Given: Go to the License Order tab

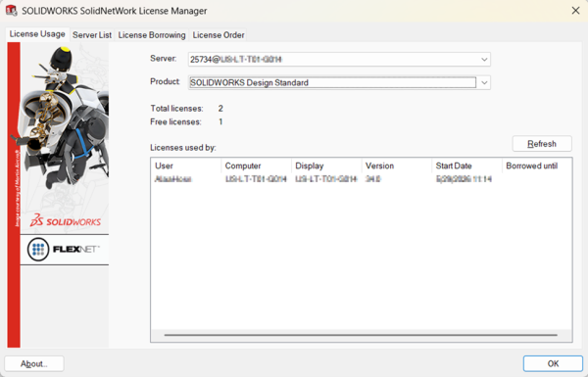Looking at the screenshot, I should tap(219, 35).
